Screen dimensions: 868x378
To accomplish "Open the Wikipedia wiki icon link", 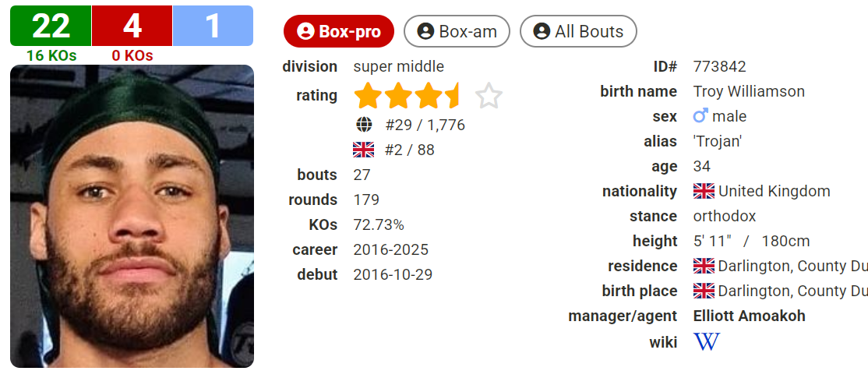I will (x=706, y=341).
